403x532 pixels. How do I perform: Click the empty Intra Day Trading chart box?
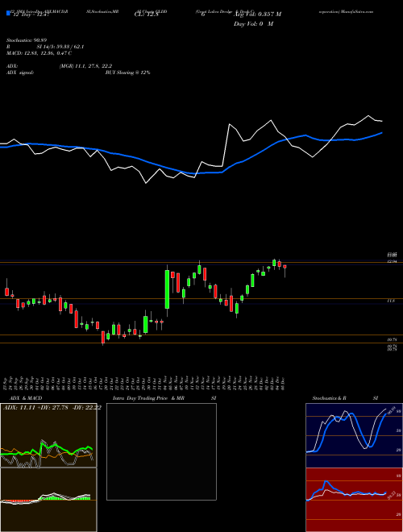161,451
